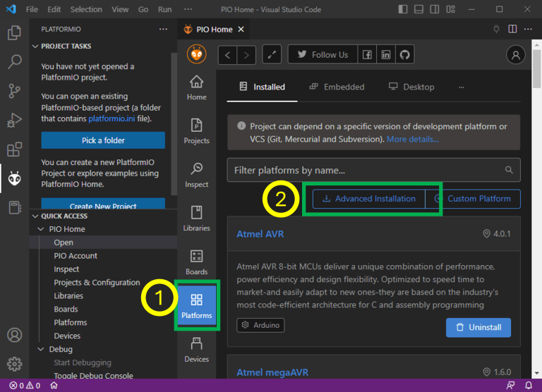Open the Selection menu
The image size is (542, 392).
[x=86, y=10]
